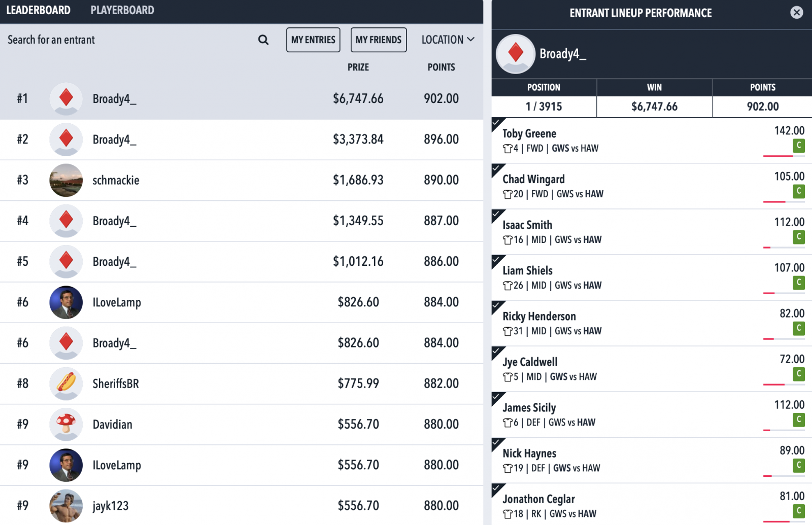This screenshot has width=812, height=525.
Task: Click Chad Wingard's jersey number icon
Action: (x=507, y=194)
